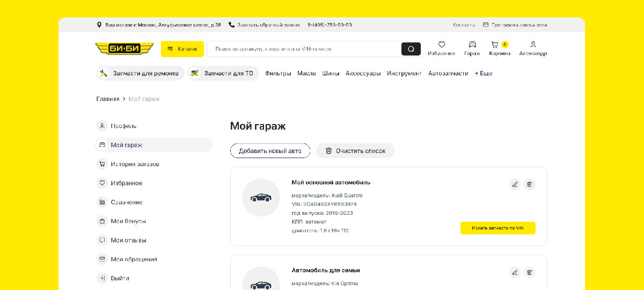Screen dimensions: 644x290
Task: Expand the + Еще categories menu
Action: coord(483,73)
